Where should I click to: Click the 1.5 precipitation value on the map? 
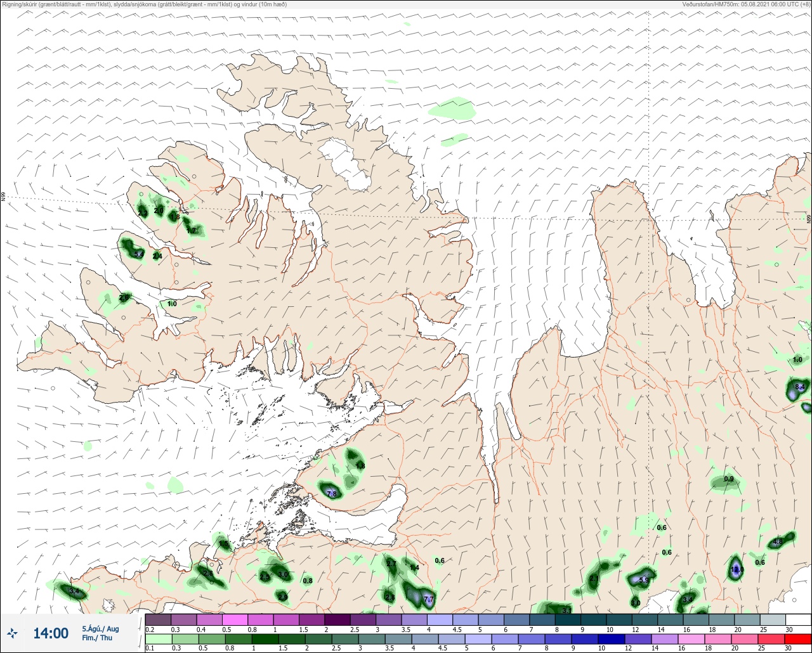pos(223,544)
